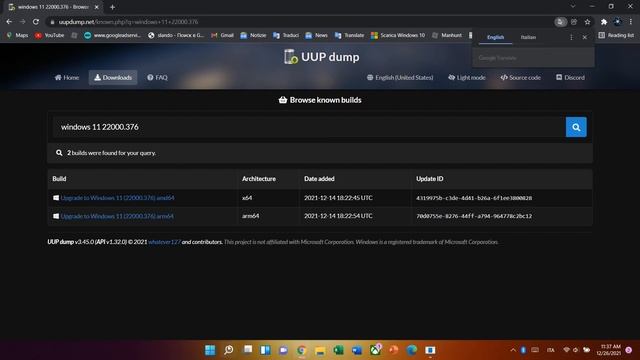Select English tab in translate popup
This screenshot has width=640, height=360.
click(496, 37)
